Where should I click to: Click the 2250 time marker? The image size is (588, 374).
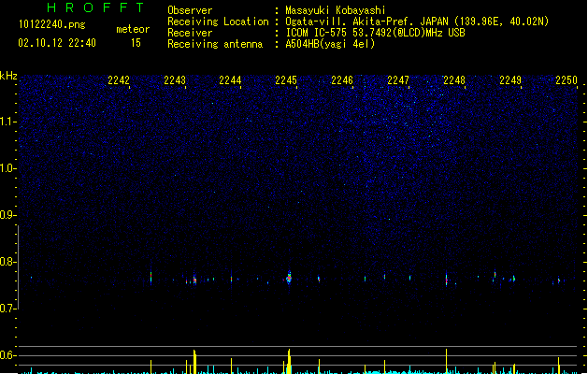tap(566, 80)
